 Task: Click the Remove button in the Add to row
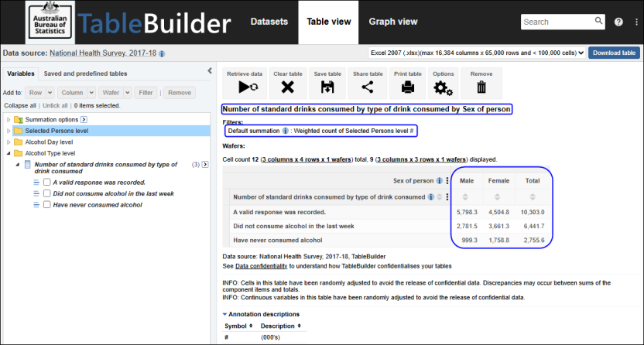point(180,93)
